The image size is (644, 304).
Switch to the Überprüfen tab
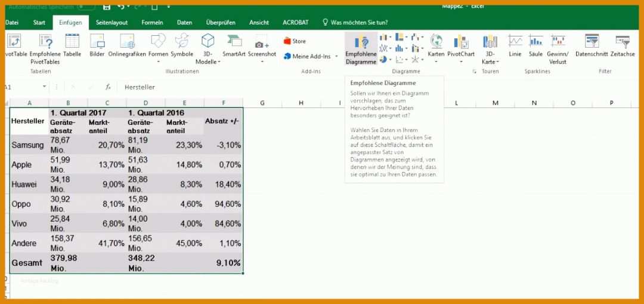point(221,23)
